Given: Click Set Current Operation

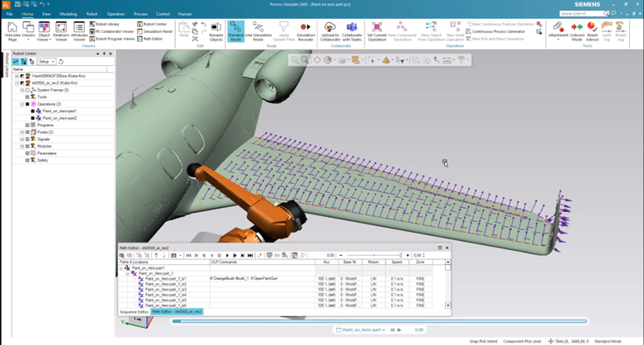Looking at the screenshot, I should [376, 31].
